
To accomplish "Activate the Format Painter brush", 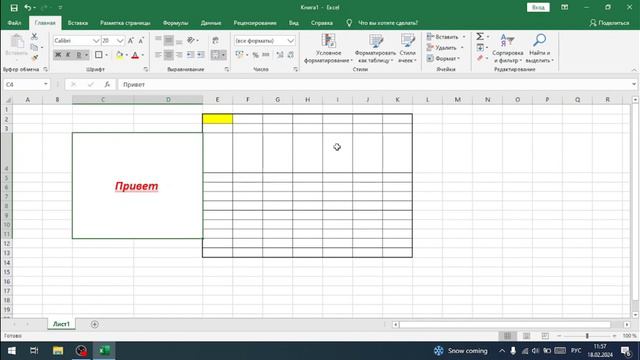I will (34, 58).
